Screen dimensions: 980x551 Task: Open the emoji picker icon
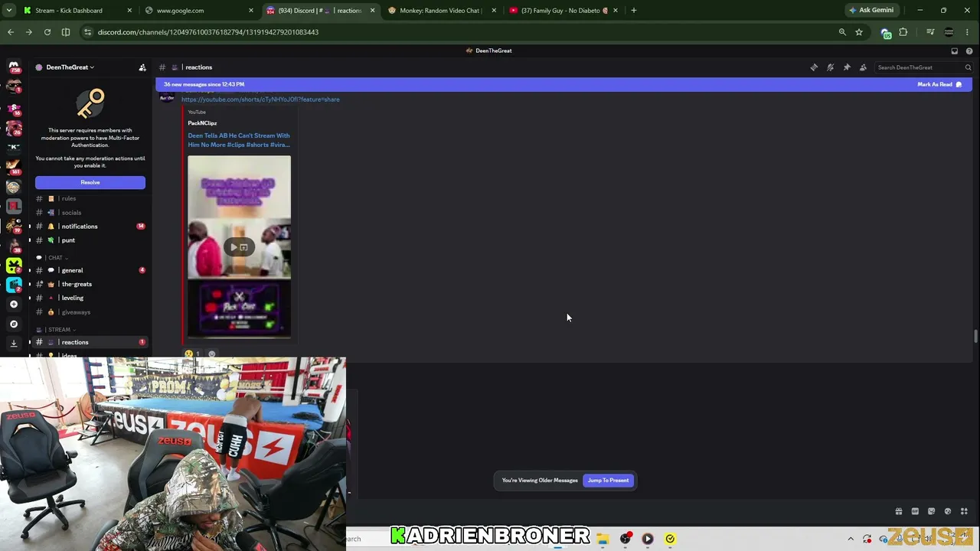click(948, 511)
